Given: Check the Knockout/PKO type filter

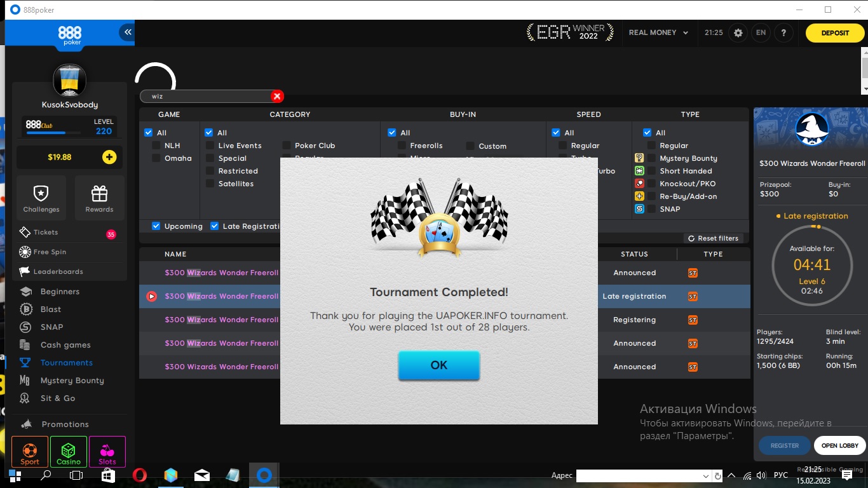Looking at the screenshot, I should (x=651, y=184).
